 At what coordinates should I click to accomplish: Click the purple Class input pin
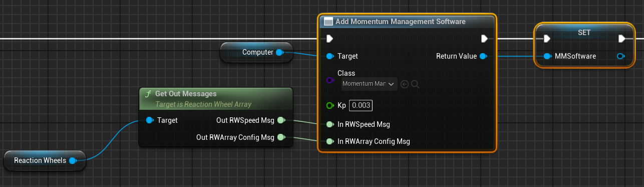330,80
